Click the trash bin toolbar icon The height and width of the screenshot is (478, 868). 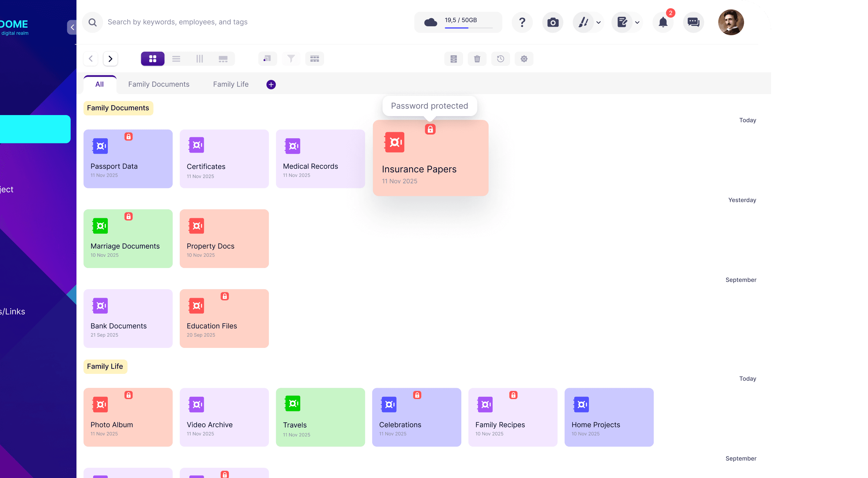[477, 59]
